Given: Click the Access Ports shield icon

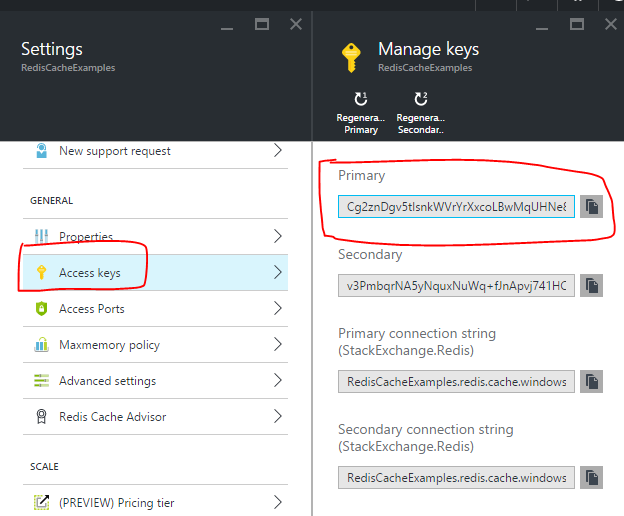Looking at the screenshot, I should pyautogui.click(x=42, y=309).
